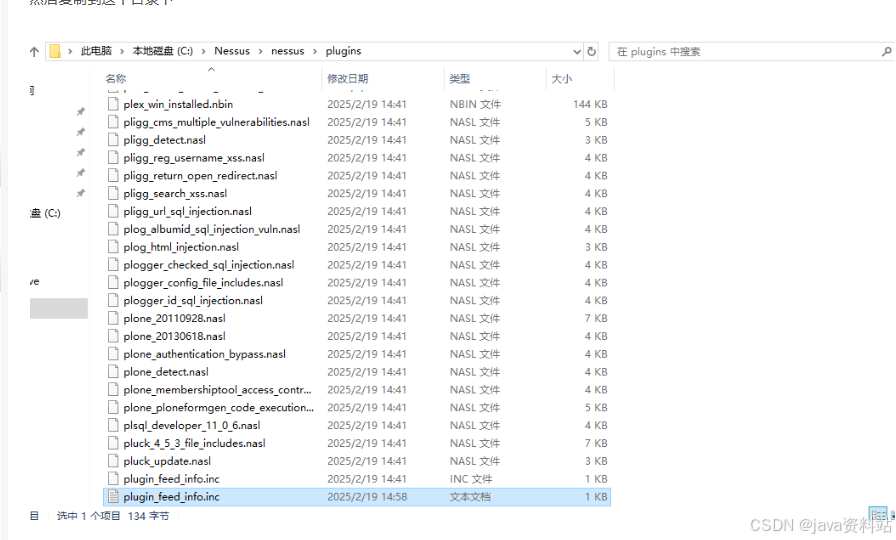Click file icon of plsql_developer_11_0_6.nasl
This screenshot has height=540, width=896.
tap(113, 425)
